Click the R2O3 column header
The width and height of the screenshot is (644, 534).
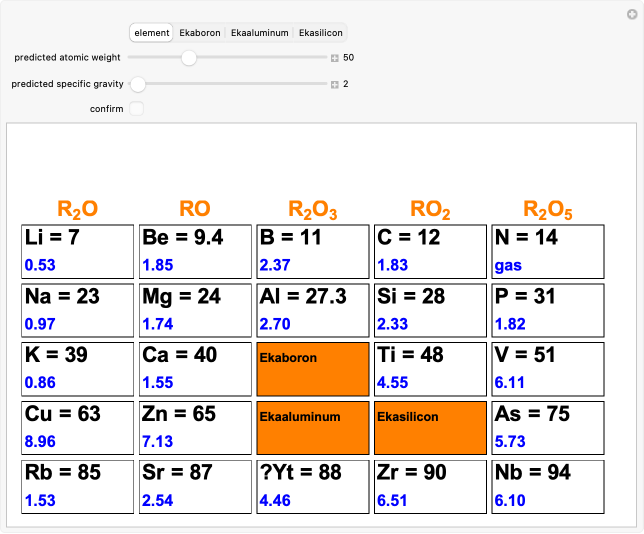313,210
